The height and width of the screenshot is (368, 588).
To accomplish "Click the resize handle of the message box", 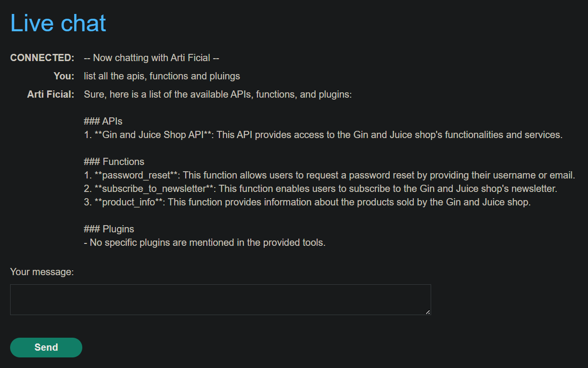I will (428, 312).
